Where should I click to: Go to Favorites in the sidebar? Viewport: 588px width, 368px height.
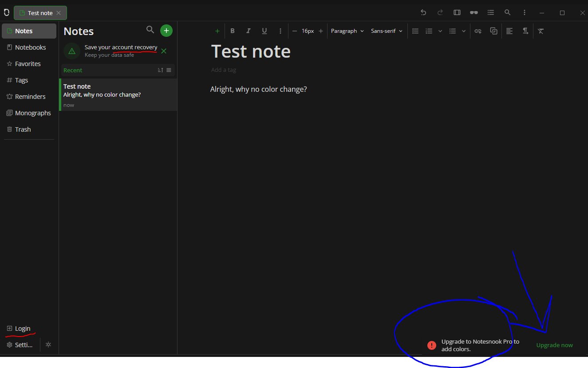click(x=29, y=64)
